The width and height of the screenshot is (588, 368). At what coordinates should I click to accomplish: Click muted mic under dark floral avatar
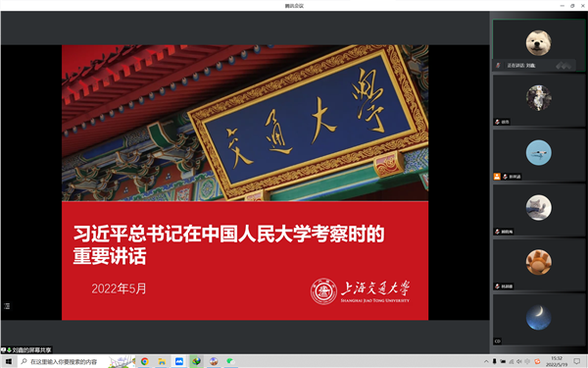pos(498,122)
